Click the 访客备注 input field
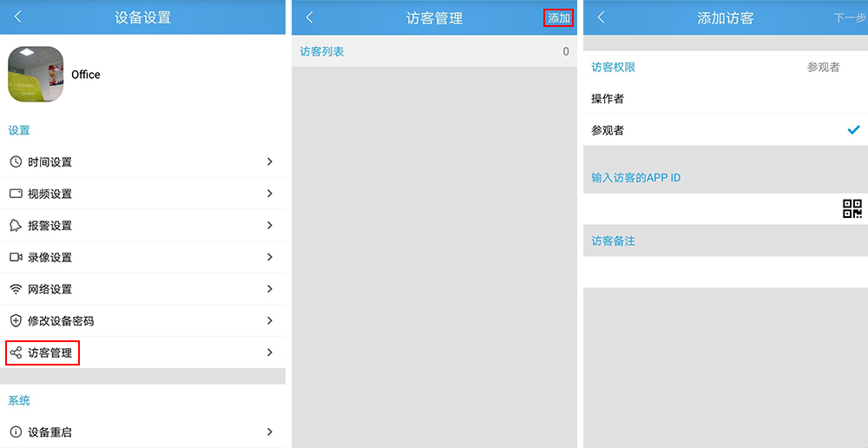The width and height of the screenshot is (868, 448). 725,272
